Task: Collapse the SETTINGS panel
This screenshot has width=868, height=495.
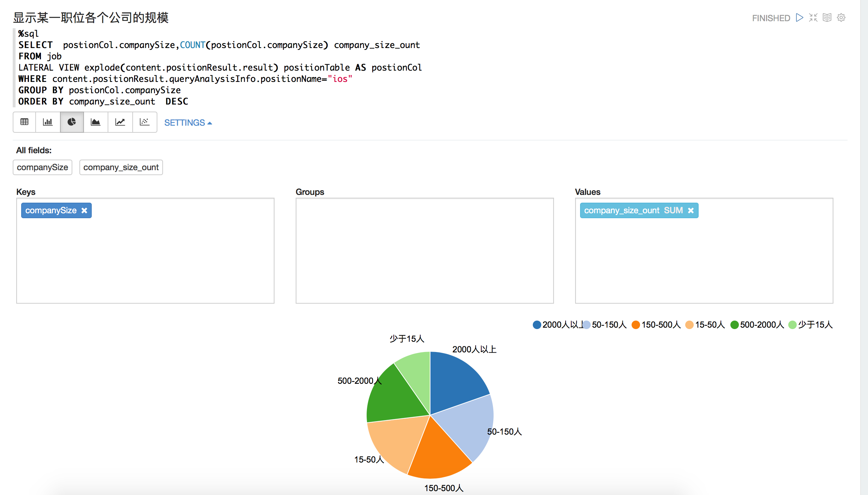Action: [188, 123]
